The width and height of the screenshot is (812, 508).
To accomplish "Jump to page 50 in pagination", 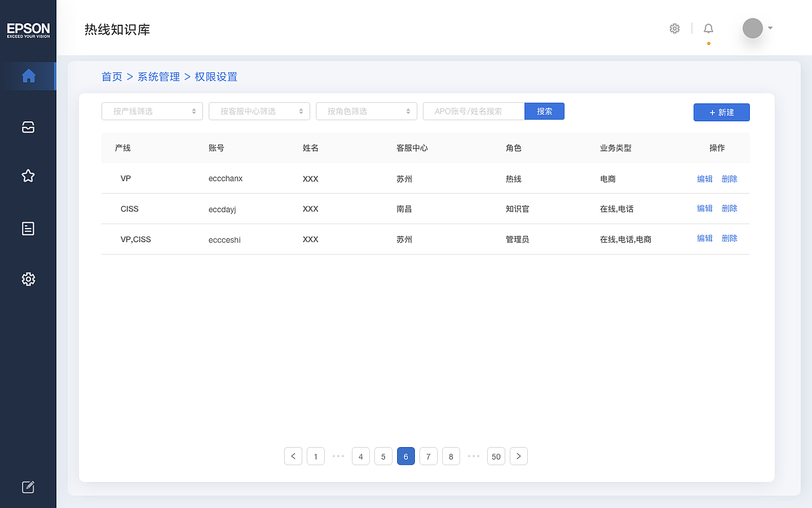I will coord(496,456).
